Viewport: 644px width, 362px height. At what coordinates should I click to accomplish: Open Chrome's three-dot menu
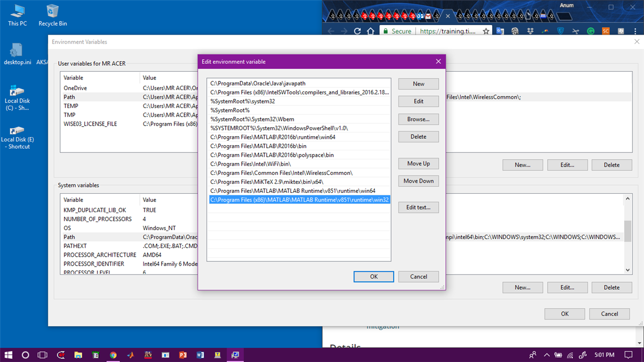pos(635,31)
